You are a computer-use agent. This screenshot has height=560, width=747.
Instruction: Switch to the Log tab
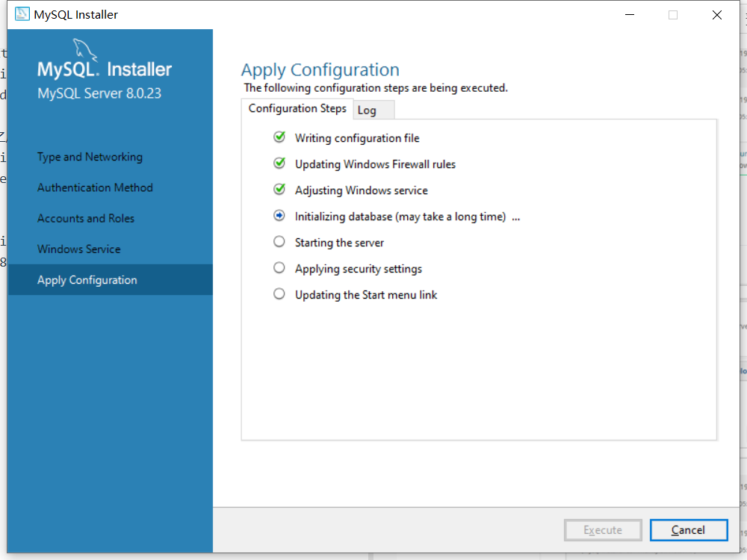tap(373, 110)
